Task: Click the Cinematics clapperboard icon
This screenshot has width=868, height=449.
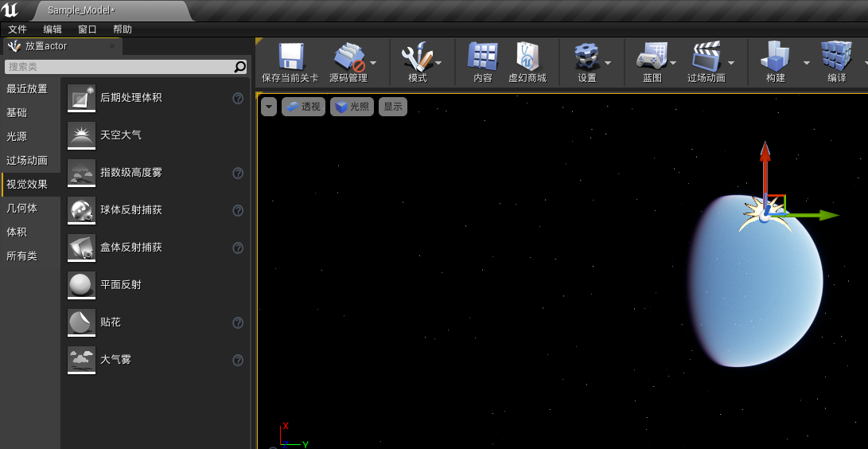Action: pos(707,57)
